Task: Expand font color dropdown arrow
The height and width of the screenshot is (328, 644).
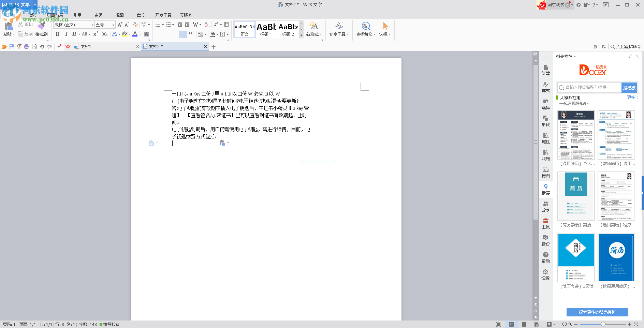Action: pyautogui.click(x=140, y=34)
